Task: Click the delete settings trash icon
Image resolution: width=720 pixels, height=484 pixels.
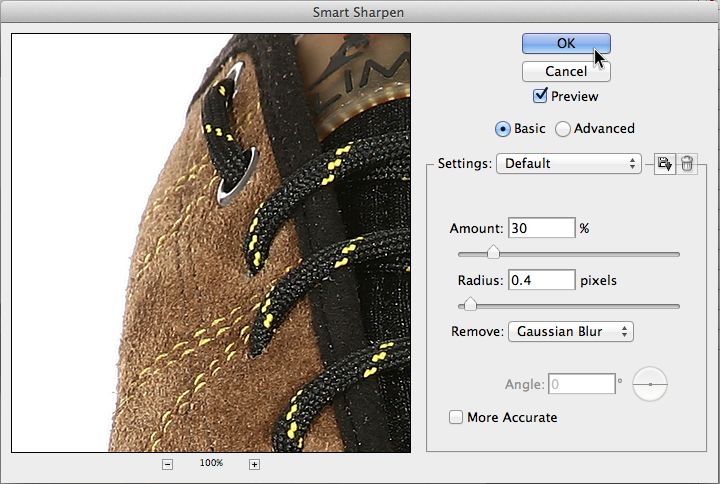Action: tap(687, 164)
